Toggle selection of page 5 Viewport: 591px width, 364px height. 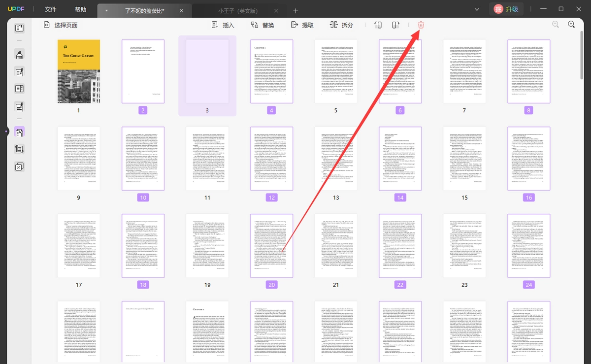336,71
